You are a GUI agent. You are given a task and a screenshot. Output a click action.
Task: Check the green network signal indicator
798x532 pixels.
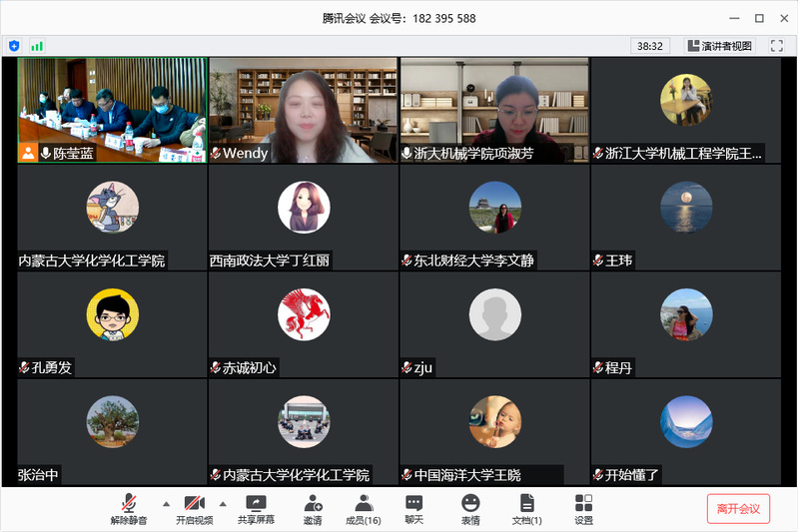click(37, 46)
